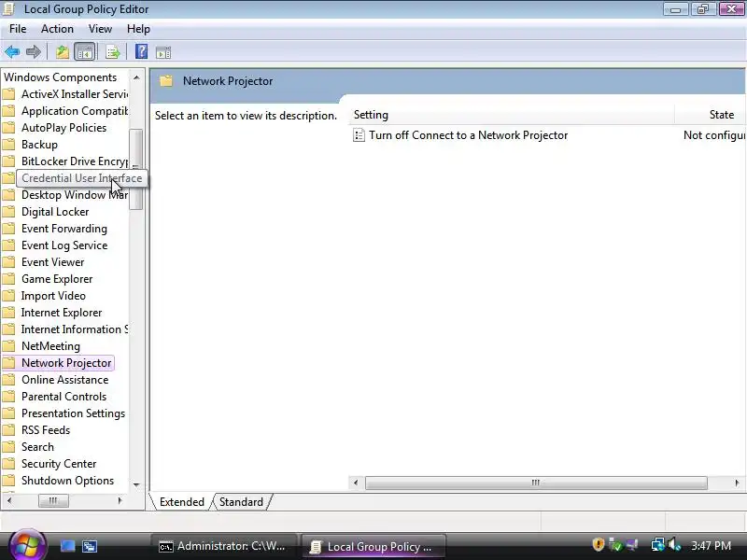
Task: Select AutoPlay Policies folder
Action: (x=63, y=128)
